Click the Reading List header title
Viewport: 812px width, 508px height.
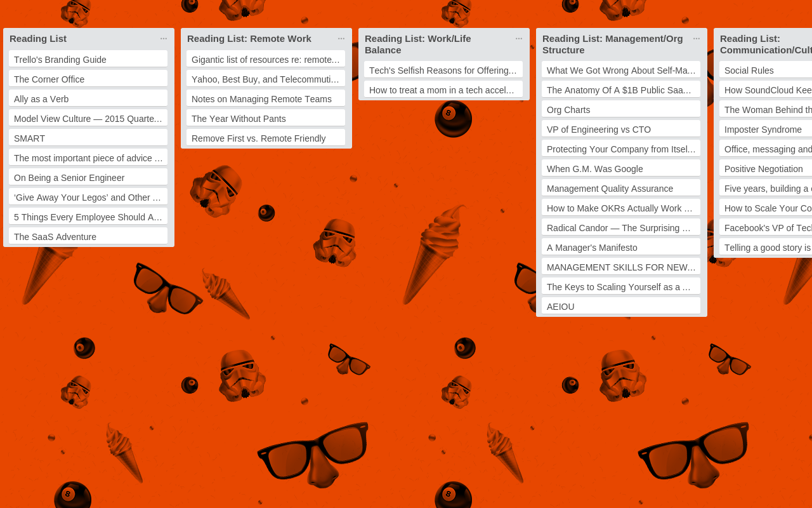coord(38,39)
